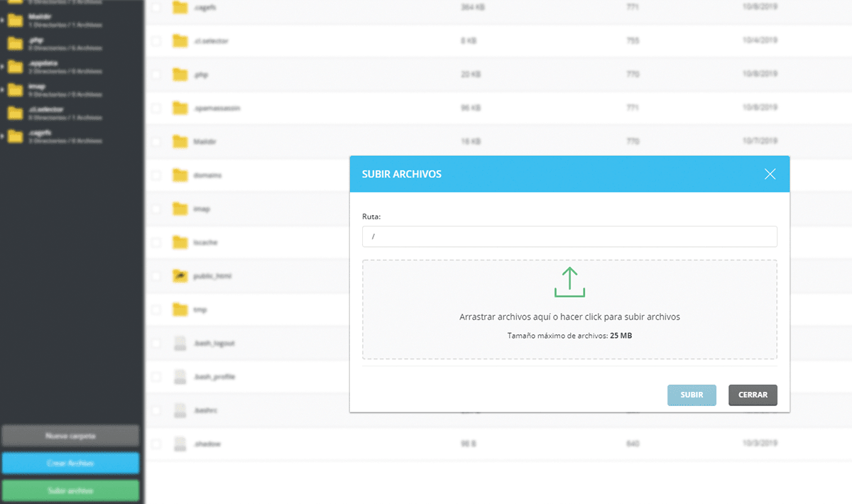
Task: Check the checkbox for the .php row
Action: coord(156,75)
